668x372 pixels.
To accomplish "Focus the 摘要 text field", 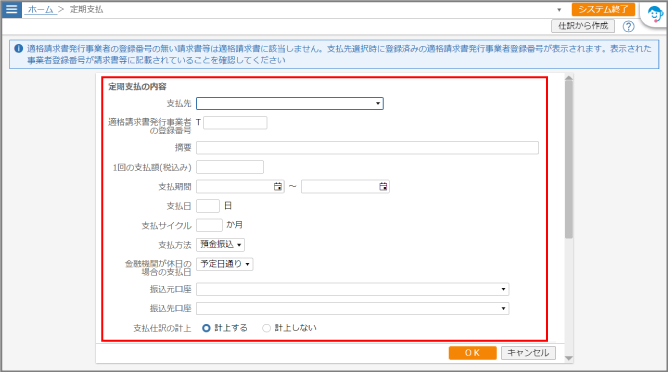I will tap(367, 148).
